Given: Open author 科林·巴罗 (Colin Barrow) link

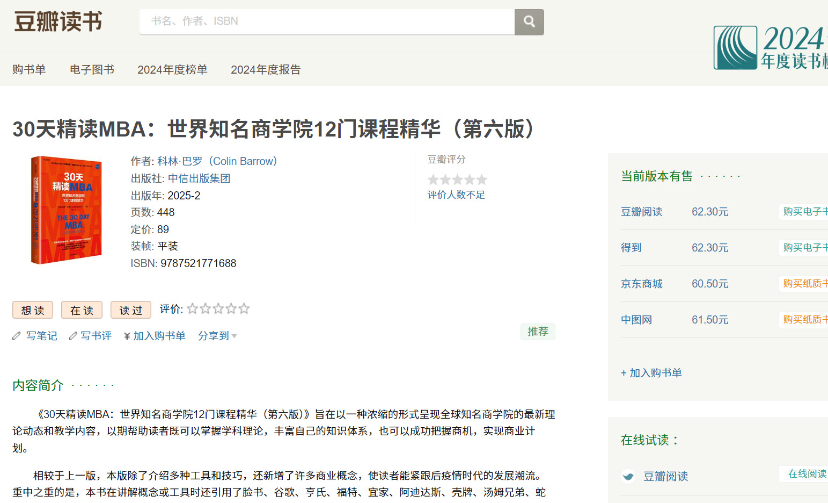Looking at the screenshot, I should (x=217, y=161).
